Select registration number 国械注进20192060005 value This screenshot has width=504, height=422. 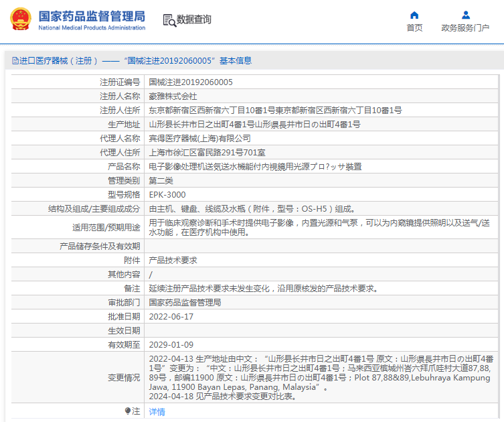tap(191, 82)
